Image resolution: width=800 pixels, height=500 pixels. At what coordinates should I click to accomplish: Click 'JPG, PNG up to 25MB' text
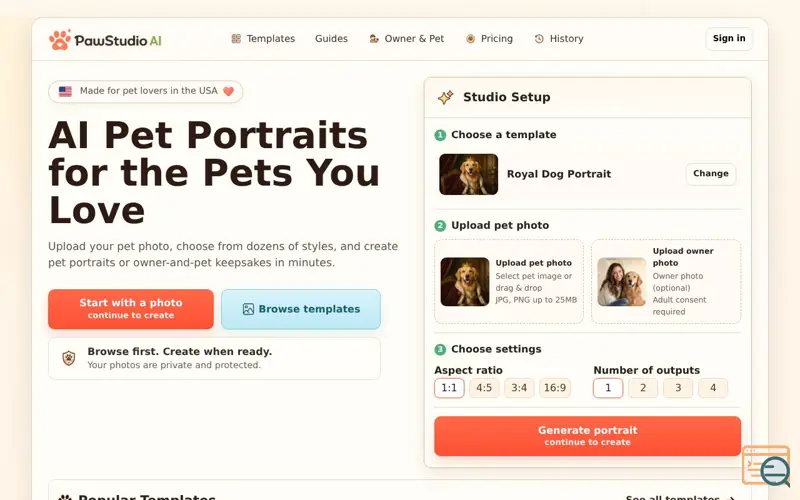(536, 300)
